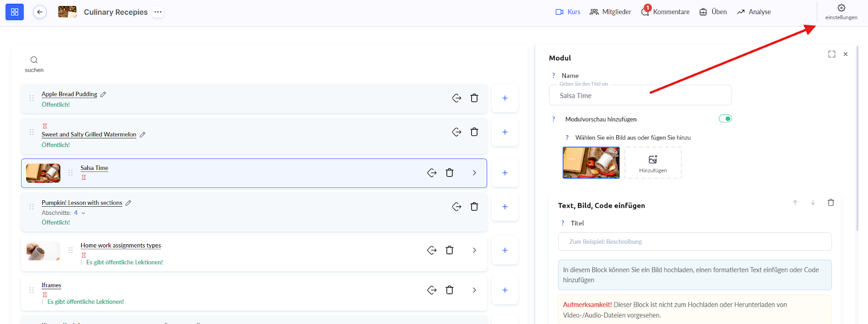Expand Home work assignments types module
The image size is (868, 324).
[x=474, y=250]
